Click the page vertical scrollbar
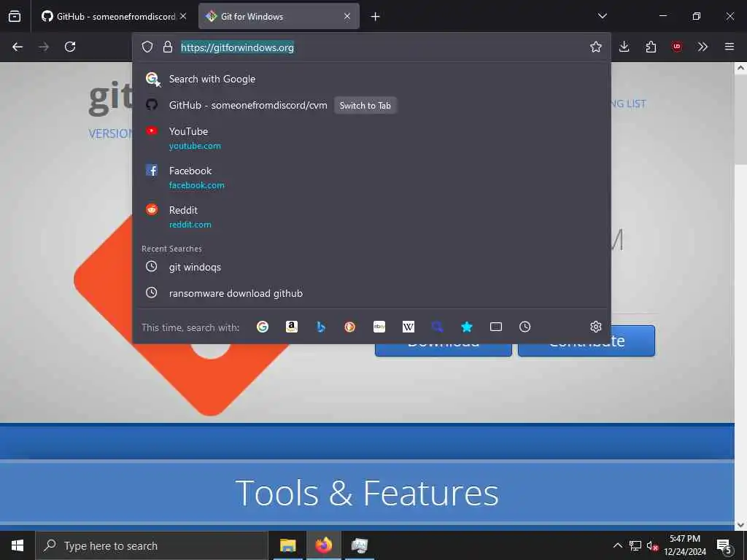747x560 pixels. pos(740,295)
